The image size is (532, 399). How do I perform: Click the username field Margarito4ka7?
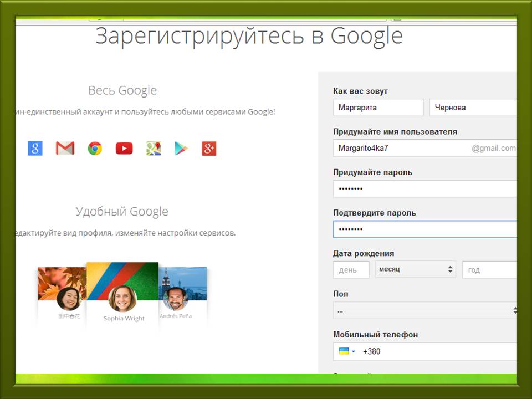425,148
